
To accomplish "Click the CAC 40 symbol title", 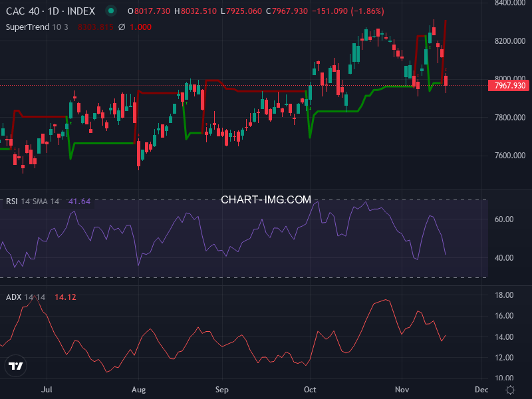I will [x=25, y=11].
